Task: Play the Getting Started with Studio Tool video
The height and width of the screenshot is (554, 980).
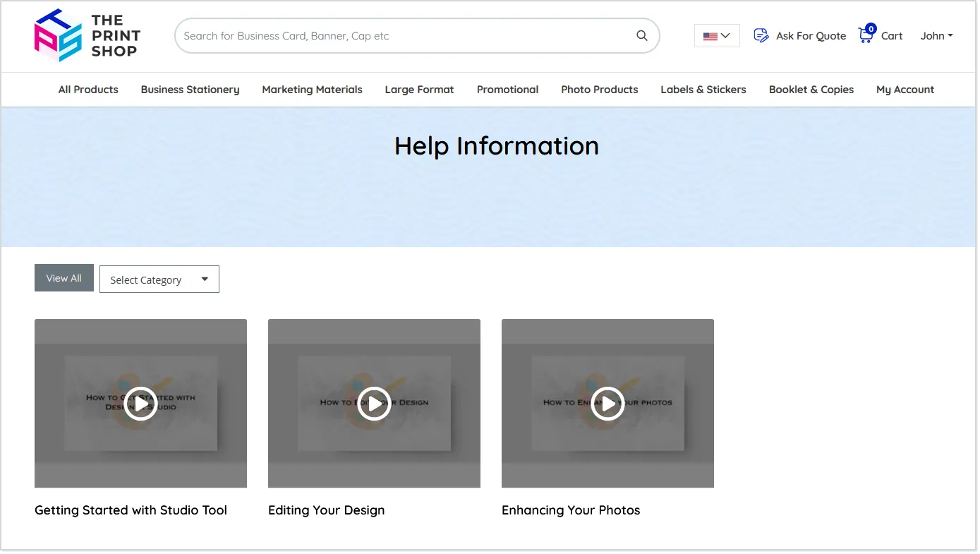Action: click(141, 404)
